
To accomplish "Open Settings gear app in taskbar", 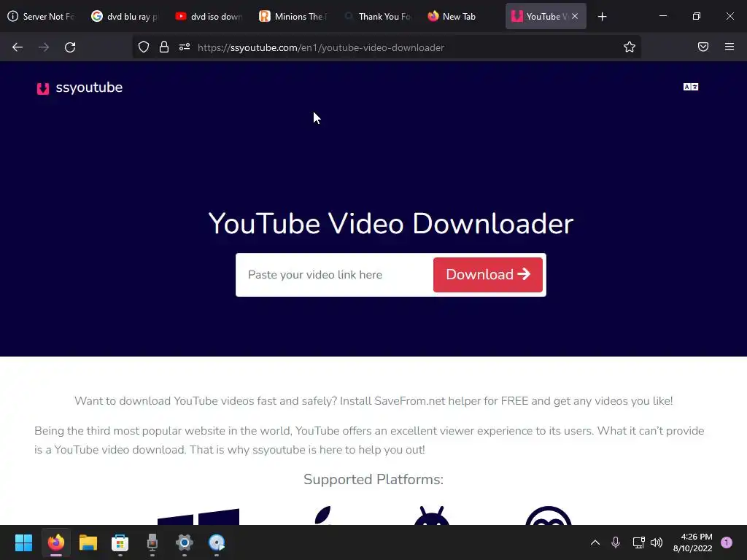I will [185, 542].
